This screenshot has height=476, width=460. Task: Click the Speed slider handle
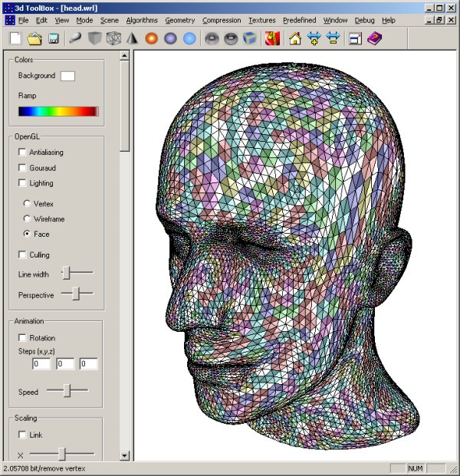click(x=67, y=391)
